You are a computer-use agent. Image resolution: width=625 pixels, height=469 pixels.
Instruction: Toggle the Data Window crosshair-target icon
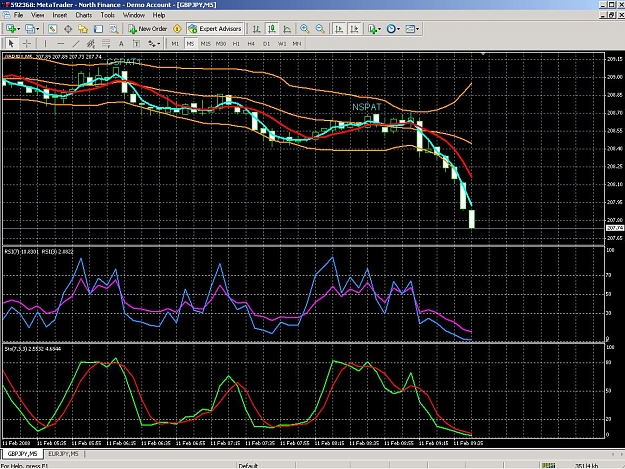(x=68, y=29)
